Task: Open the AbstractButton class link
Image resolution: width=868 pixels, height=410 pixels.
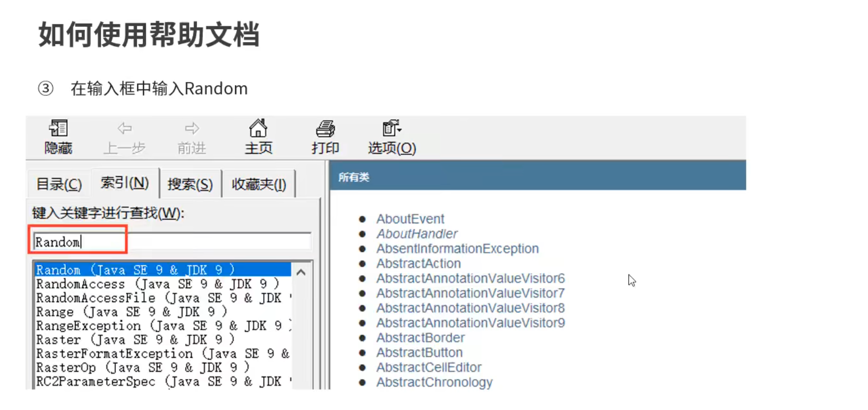Action: tap(420, 353)
